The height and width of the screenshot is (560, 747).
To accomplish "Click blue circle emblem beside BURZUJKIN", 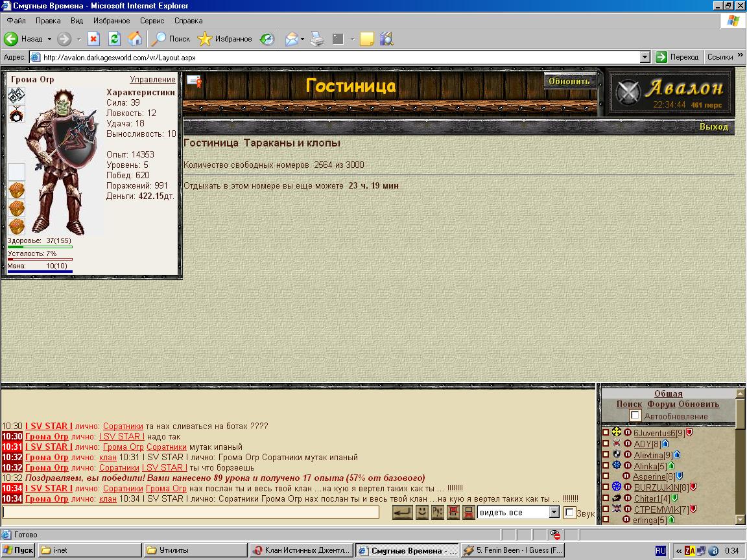I will (617, 486).
